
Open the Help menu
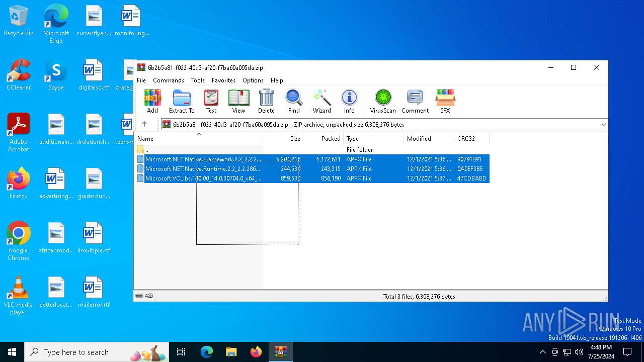[x=277, y=80]
